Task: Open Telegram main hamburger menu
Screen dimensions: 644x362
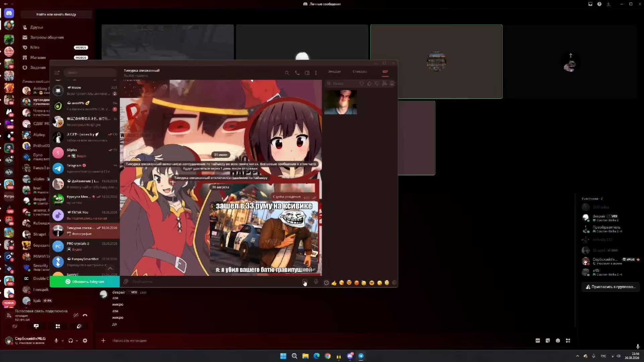Action: tap(57, 72)
